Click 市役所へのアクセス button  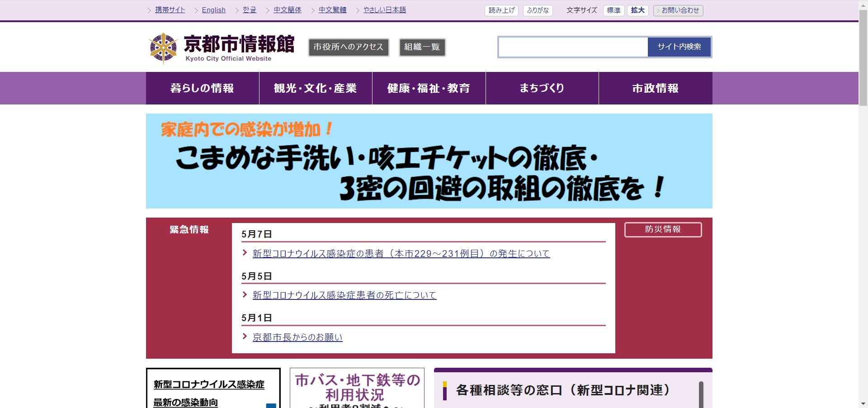point(349,47)
